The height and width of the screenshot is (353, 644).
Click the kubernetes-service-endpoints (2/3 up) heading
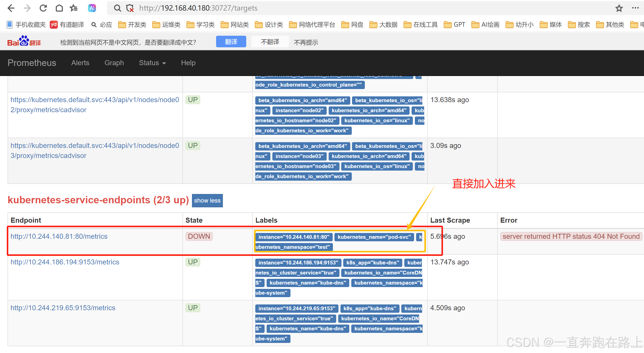pyautogui.click(x=98, y=200)
